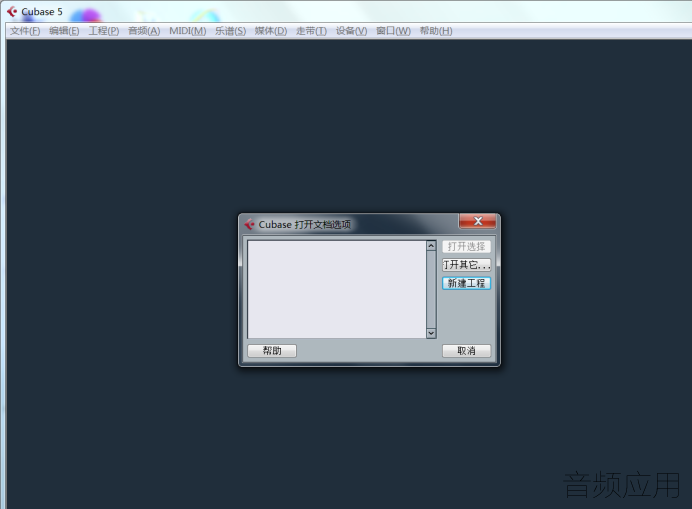Image resolution: width=692 pixels, height=509 pixels.
Task: Open the MIDI(M) menu
Action: coord(188,31)
